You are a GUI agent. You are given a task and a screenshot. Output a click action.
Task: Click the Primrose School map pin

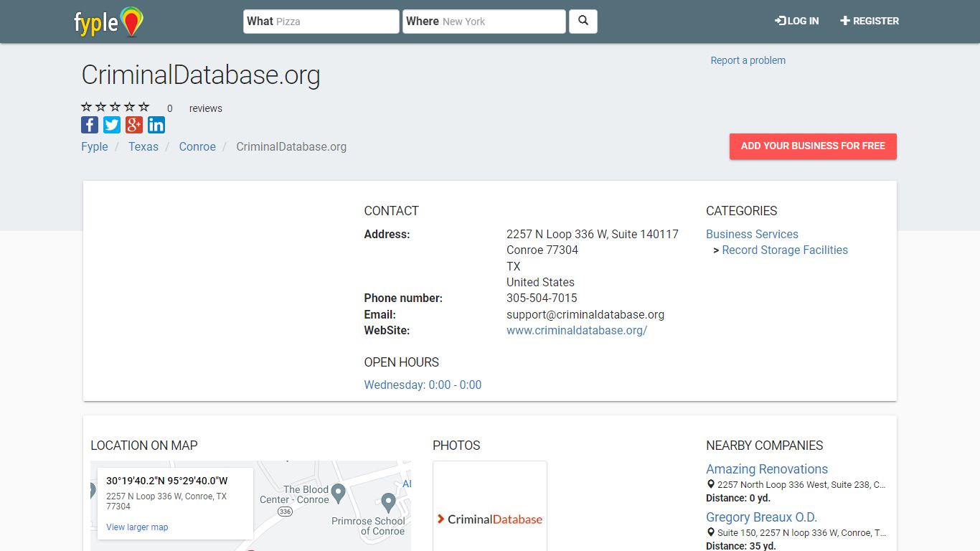[x=388, y=501]
